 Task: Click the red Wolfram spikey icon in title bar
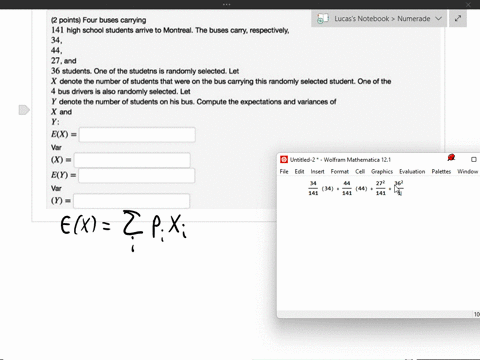pos(451,157)
